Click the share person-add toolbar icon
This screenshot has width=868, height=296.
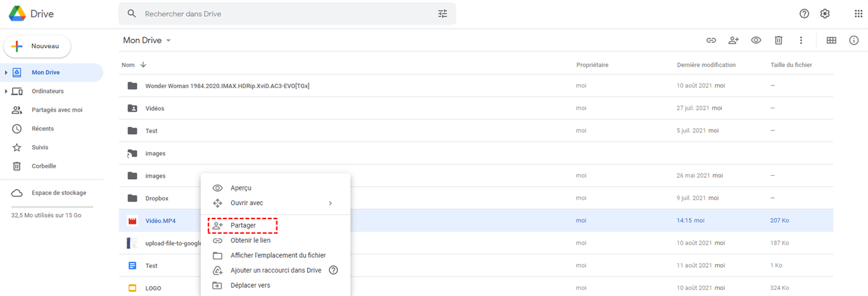tap(733, 40)
